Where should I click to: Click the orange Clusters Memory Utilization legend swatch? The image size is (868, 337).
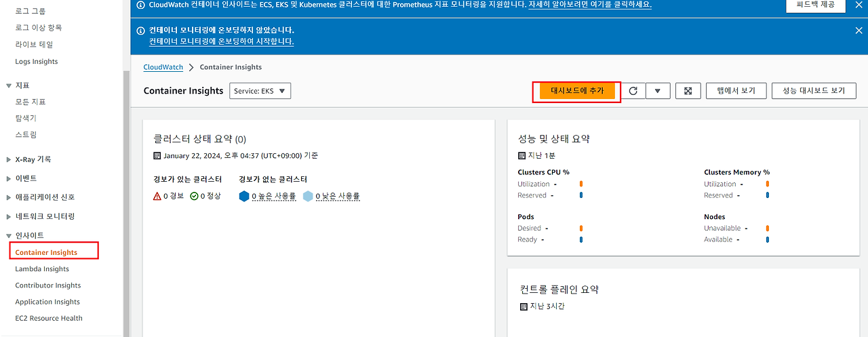[x=767, y=184]
